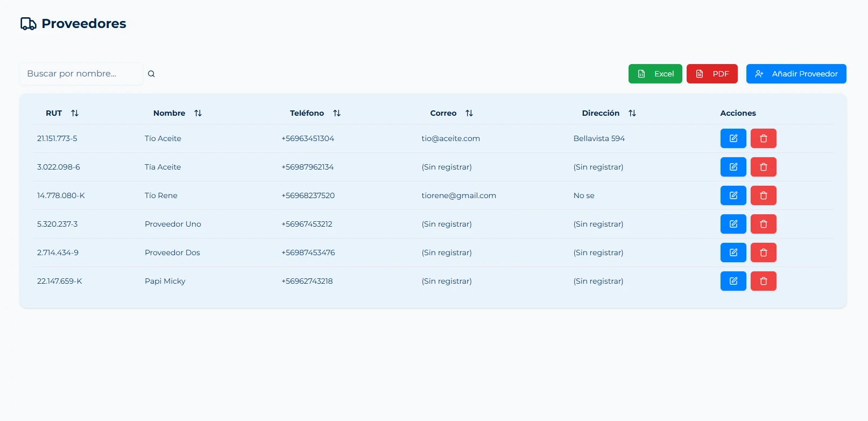This screenshot has width=868, height=421.
Task: Delete the Tío Aceite supplier
Action: (x=763, y=138)
